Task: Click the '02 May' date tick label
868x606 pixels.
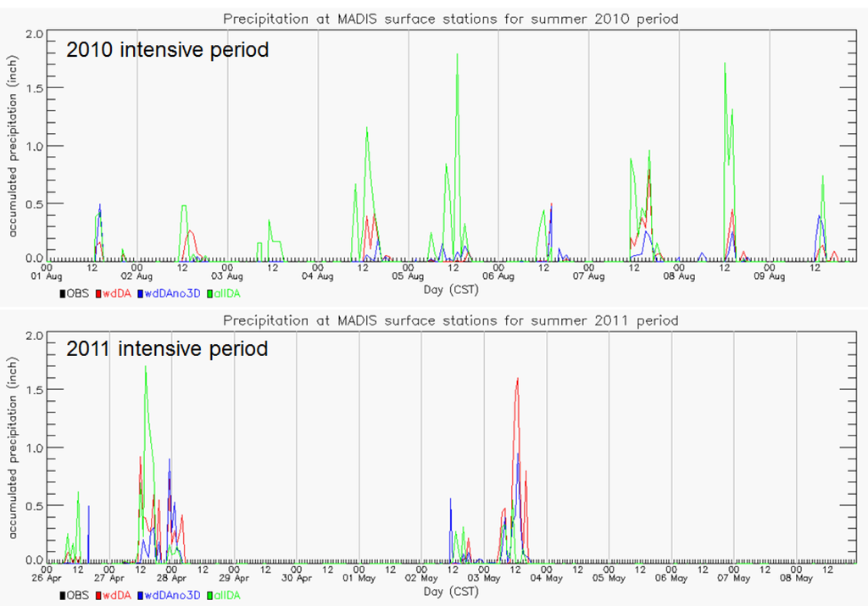Action: coord(421,578)
